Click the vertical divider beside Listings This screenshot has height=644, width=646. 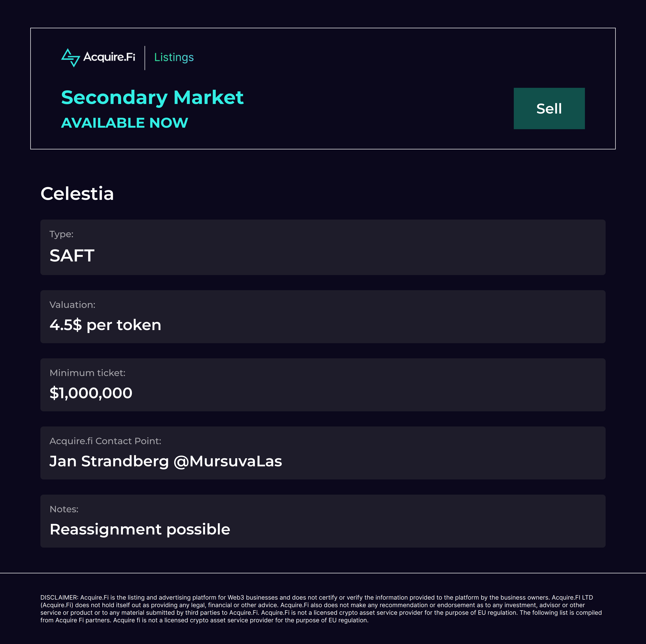[x=145, y=58]
